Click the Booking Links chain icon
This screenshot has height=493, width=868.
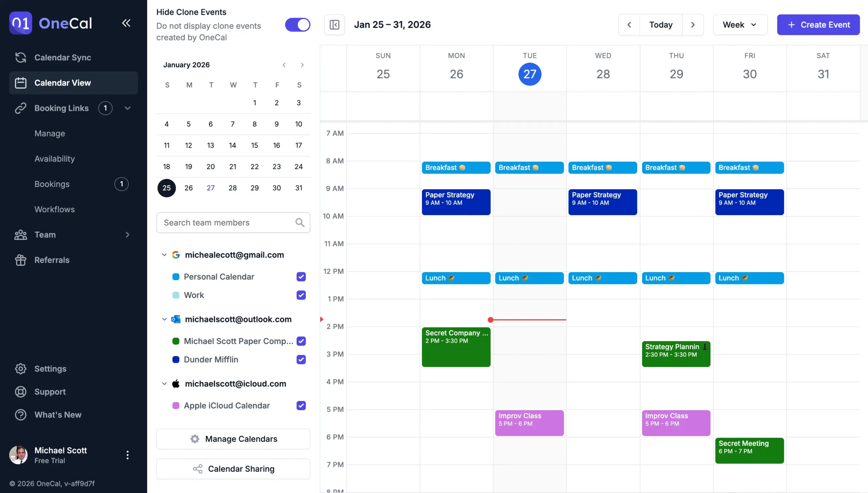coord(21,108)
